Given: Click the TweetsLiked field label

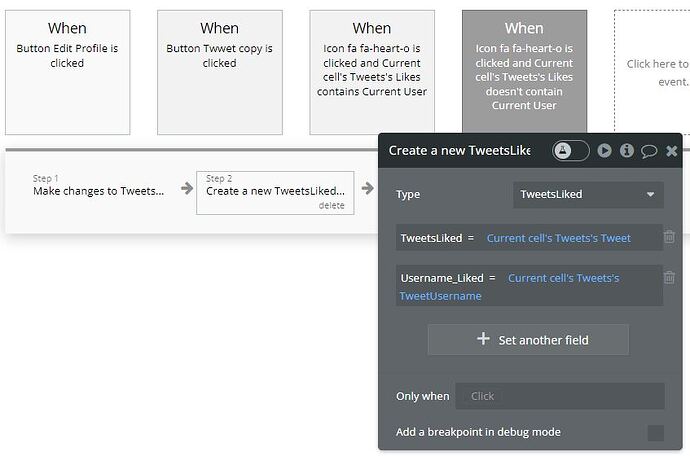Looking at the screenshot, I should click(x=431, y=238).
